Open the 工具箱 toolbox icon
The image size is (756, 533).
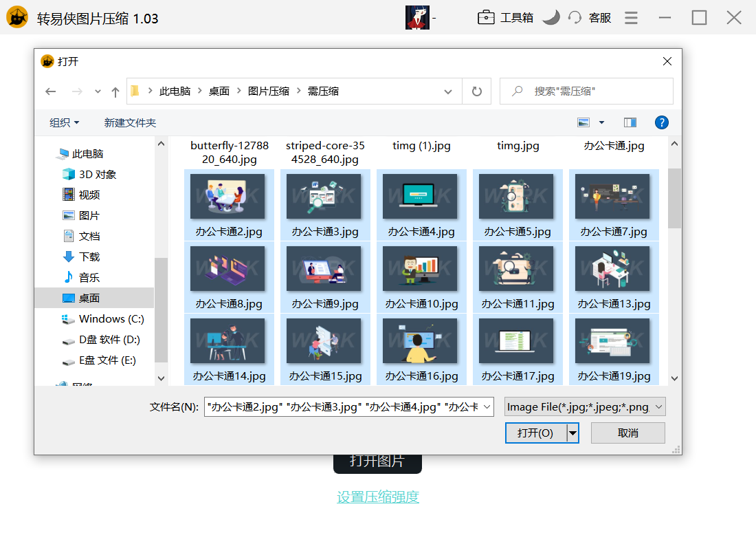[487, 17]
